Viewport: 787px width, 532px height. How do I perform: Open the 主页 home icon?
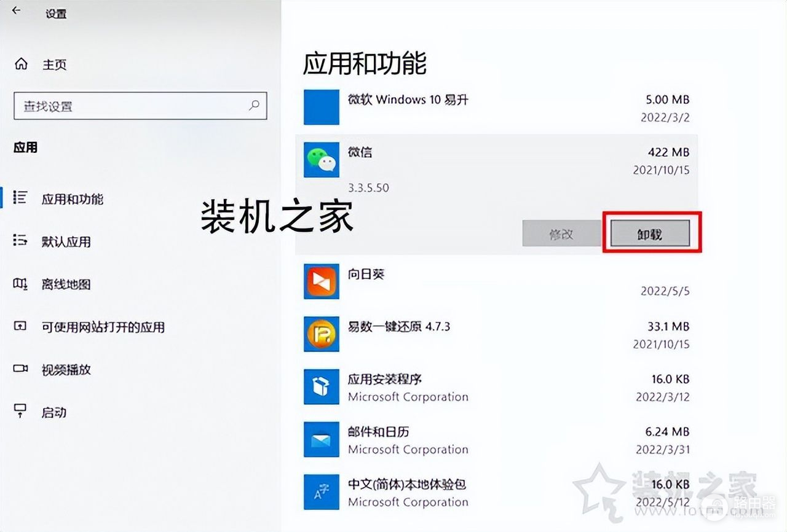[x=22, y=64]
